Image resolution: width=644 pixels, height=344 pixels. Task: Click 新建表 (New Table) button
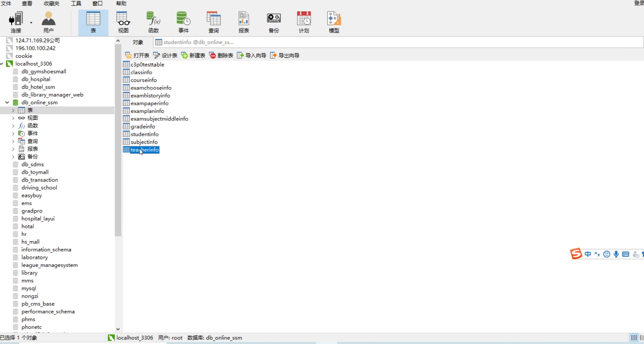click(x=193, y=55)
